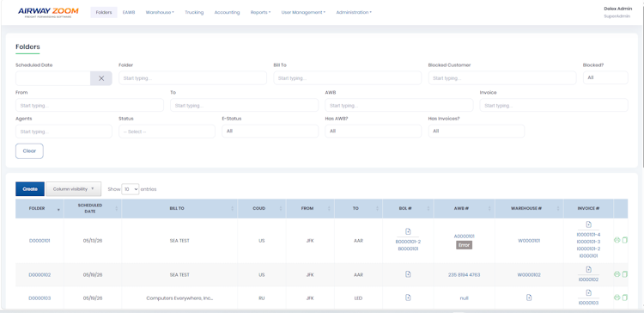Sort table by Scheduled Date column

pos(93,209)
